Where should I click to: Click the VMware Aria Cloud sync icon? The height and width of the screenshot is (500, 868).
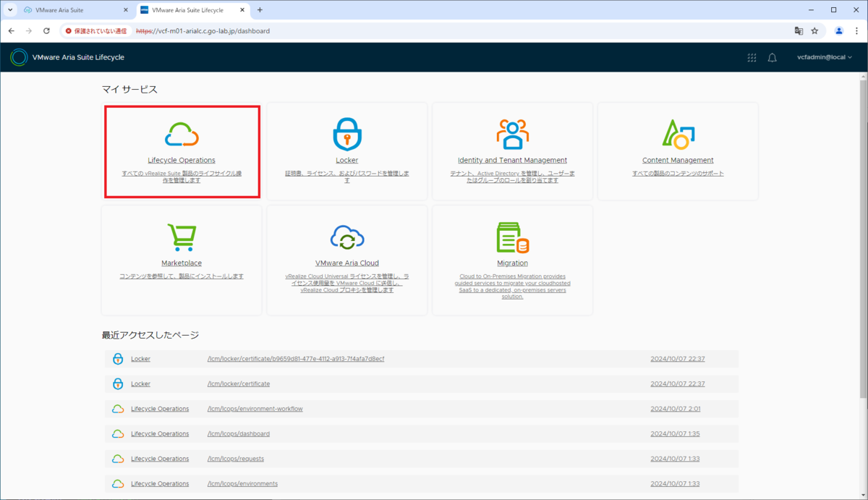pyautogui.click(x=347, y=237)
